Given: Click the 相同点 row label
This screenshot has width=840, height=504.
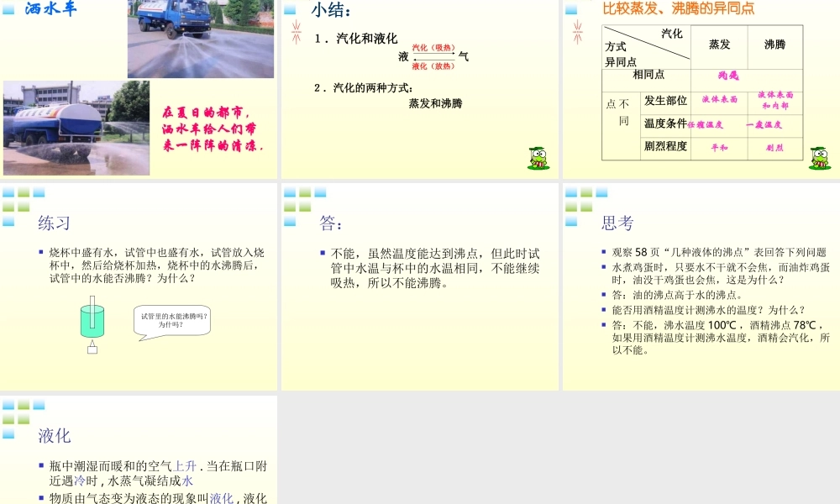Looking at the screenshot, I should point(648,75).
